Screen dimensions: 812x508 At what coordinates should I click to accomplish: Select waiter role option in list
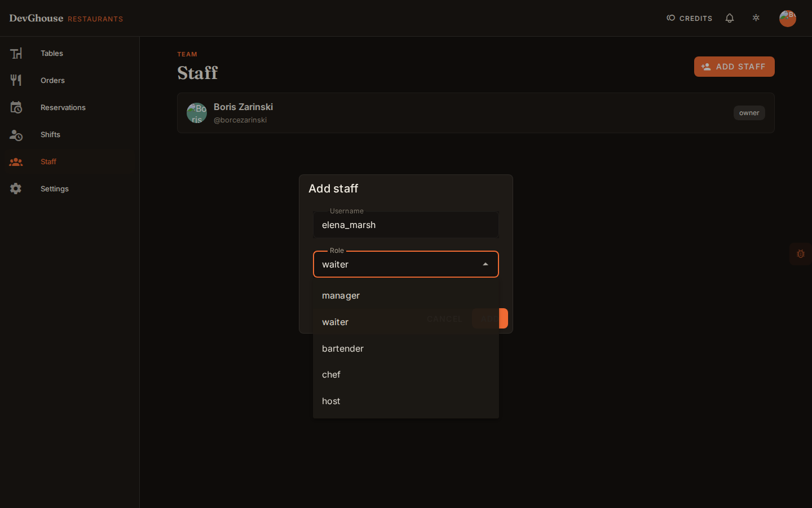pyautogui.click(x=406, y=322)
